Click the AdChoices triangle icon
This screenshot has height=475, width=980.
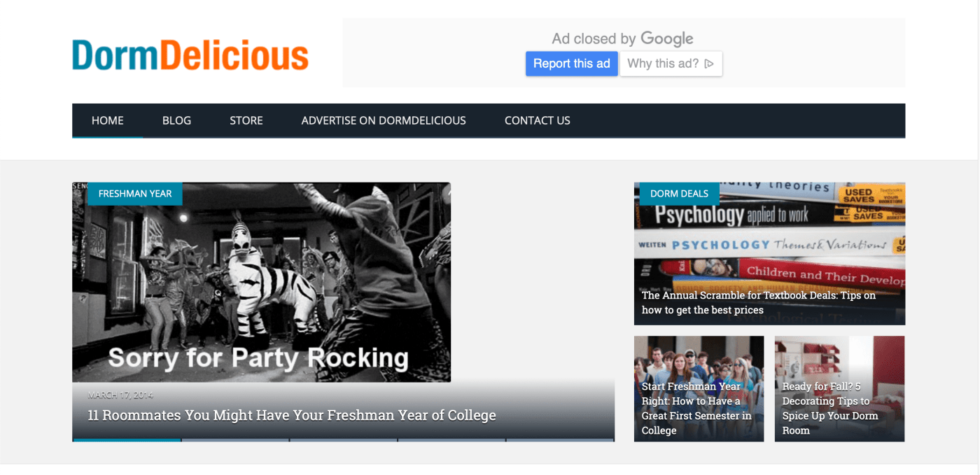[x=709, y=64]
